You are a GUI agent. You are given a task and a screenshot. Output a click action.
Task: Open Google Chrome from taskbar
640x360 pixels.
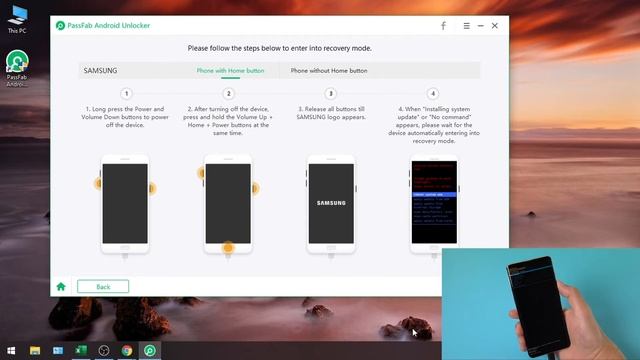[127, 351]
